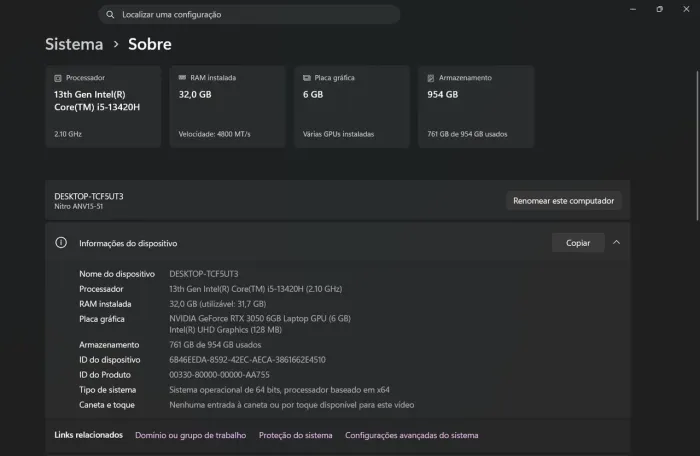Click the Placa gráfica card icon
Screen dimensions: 700x456
click(x=307, y=78)
